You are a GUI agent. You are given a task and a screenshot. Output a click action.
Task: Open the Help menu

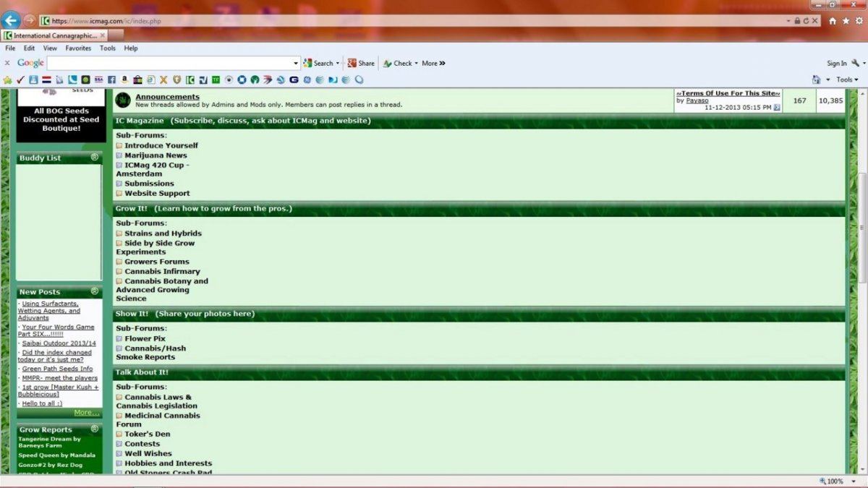click(x=131, y=48)
